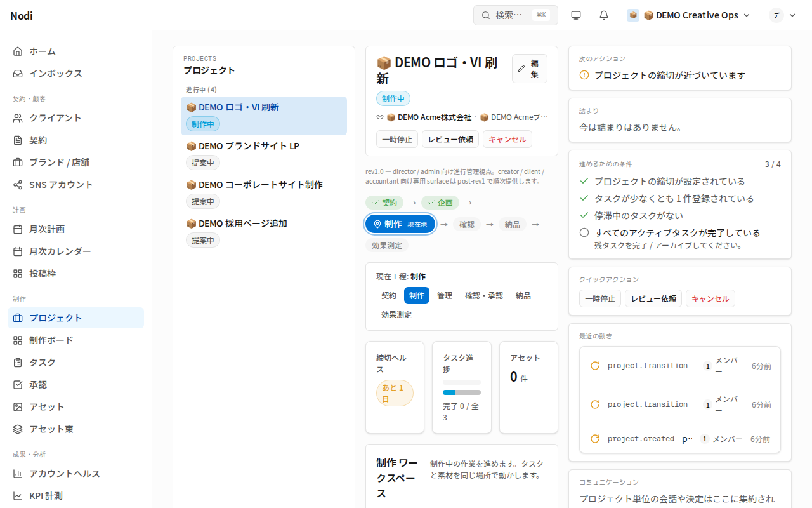Image resolution: width=812 pixels, height=508 pixels.
Task: Select the 効果測定 process tab
Action: [396, 314]
